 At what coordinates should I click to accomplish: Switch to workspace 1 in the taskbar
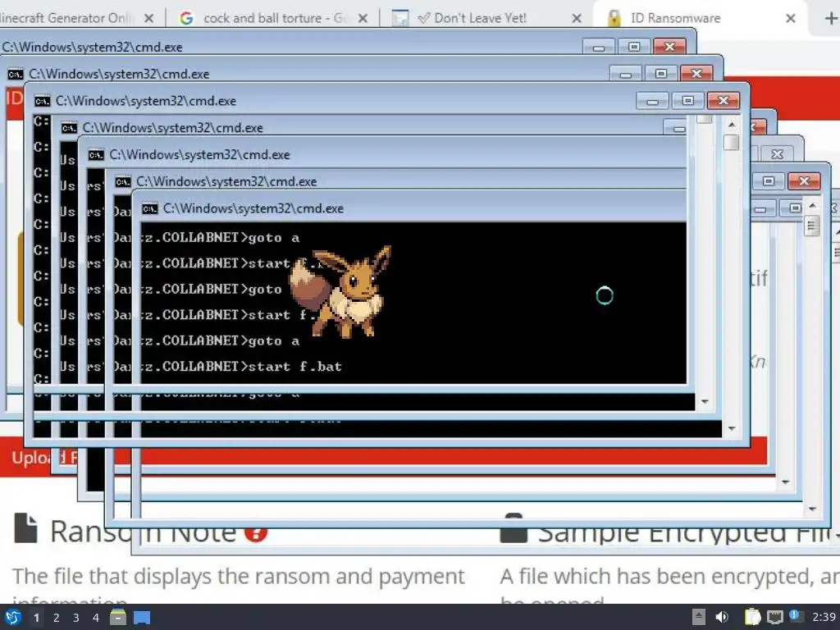[x=36, y=618]
